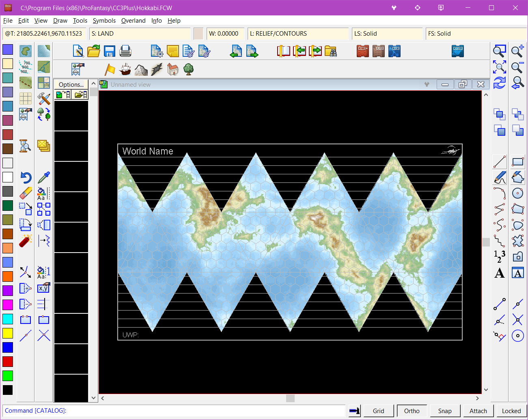The image size is (528, 420).
Task: Open a file with the folder icon
Action: pos(94,51)
